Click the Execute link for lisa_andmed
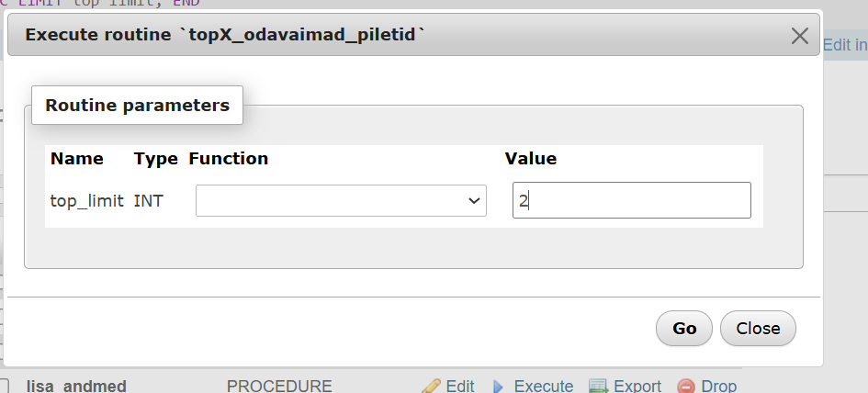This screenshot has height=393, width=868. pyautogui.click(x=543, y=386)
